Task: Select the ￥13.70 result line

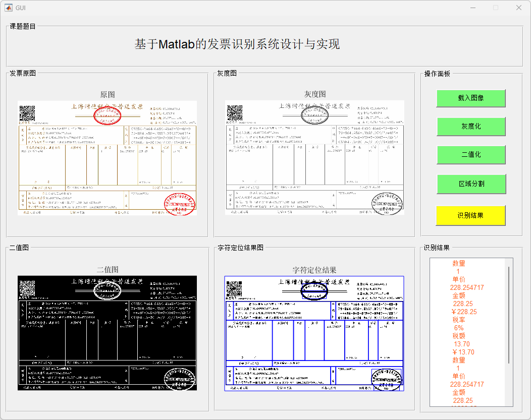Action: click(463, 352)
